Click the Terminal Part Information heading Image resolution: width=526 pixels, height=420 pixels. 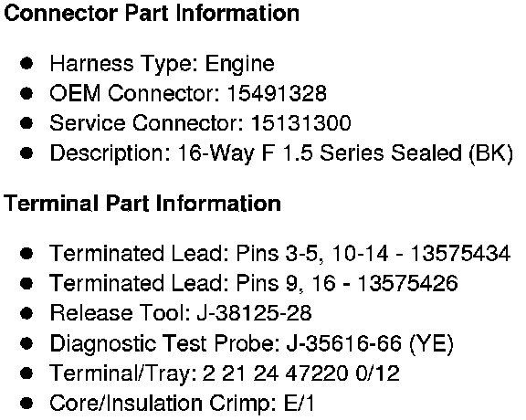pyautogui.click(x=142, y=204)
